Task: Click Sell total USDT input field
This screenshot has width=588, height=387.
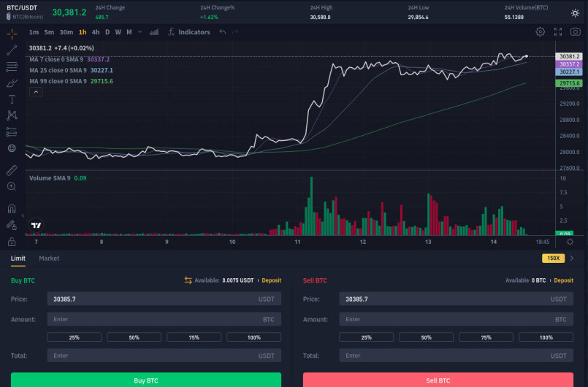Action: pos(456,356)
